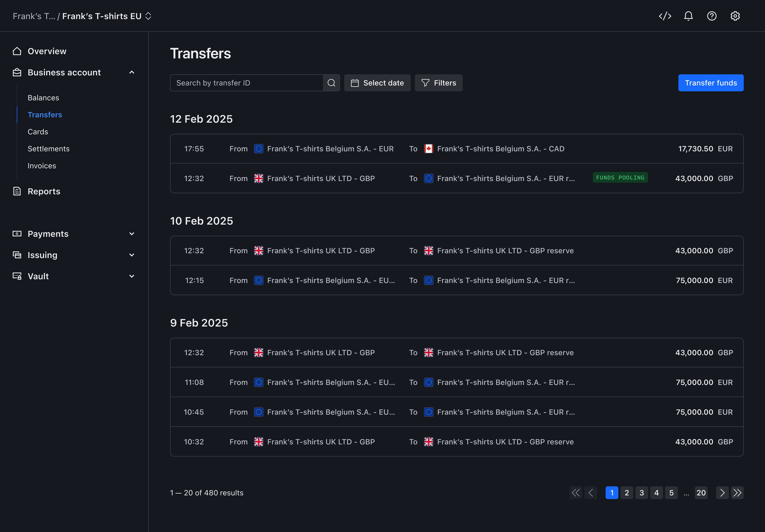Click the EU flag in 17:55 From account

click(x=258, y=149)
